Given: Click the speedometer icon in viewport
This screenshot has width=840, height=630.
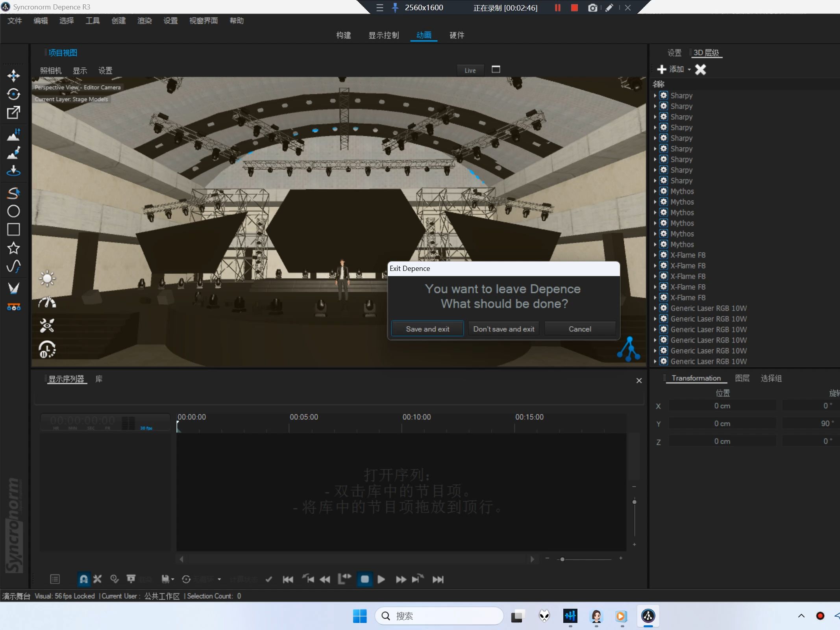Looking at the screenshot, I should (47, 302).
